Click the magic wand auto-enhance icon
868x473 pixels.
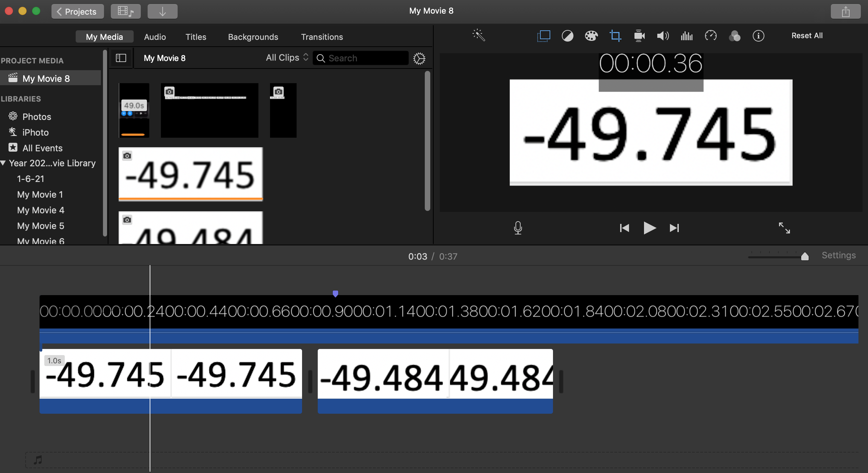point(479,35)
